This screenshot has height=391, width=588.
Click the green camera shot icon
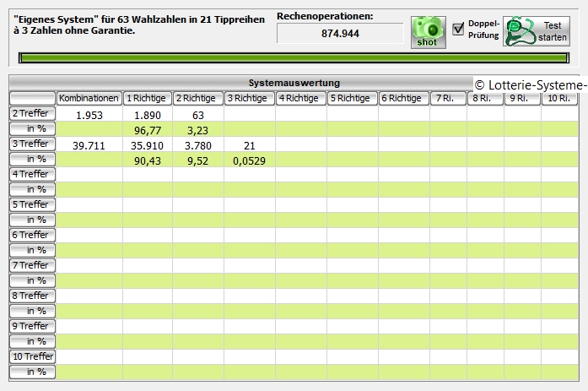(x=429, y=32)
